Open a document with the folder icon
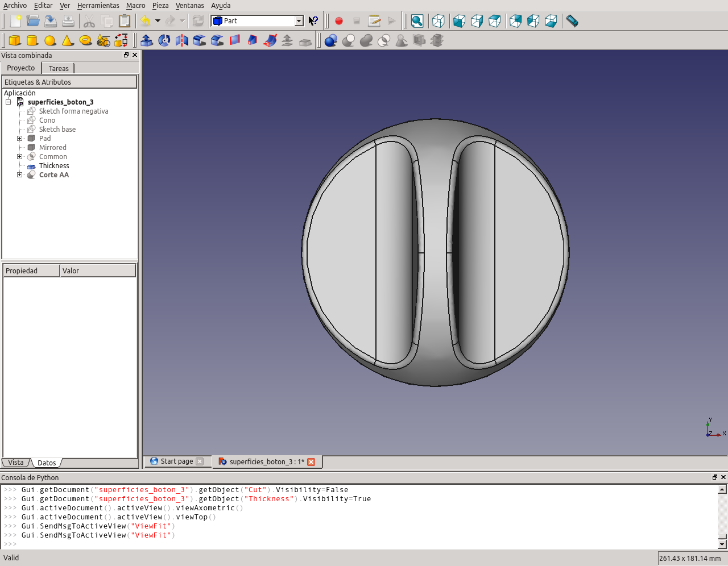728x566 pixels. (x=33, y=22)
